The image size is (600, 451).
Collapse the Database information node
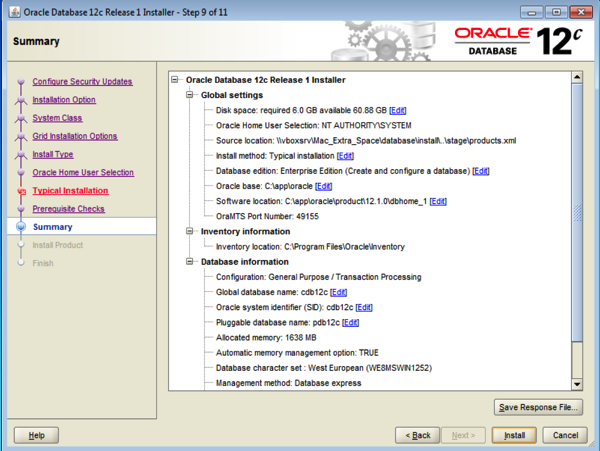tap(191, 262)
